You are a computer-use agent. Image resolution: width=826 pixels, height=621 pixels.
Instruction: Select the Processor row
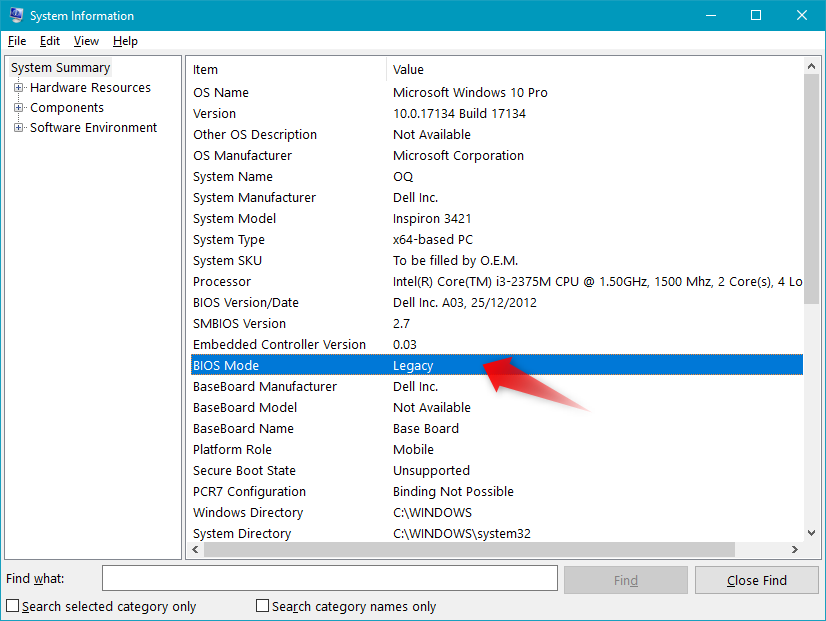[x=497, y=282]
